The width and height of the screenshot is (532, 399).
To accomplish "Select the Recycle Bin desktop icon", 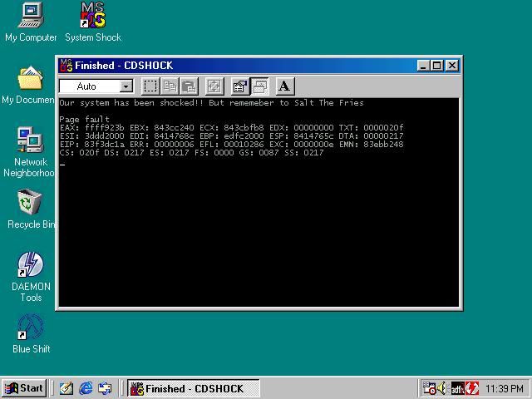I will pyautogui.click(x=32, y=209).
